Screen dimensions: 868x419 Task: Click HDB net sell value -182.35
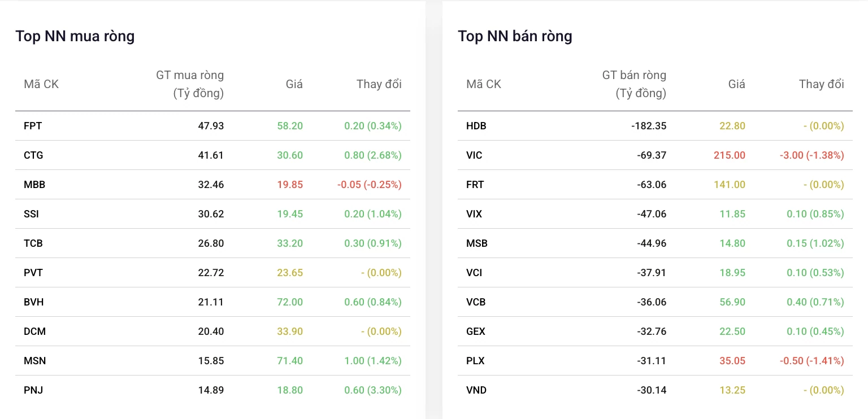click(649, 126)
